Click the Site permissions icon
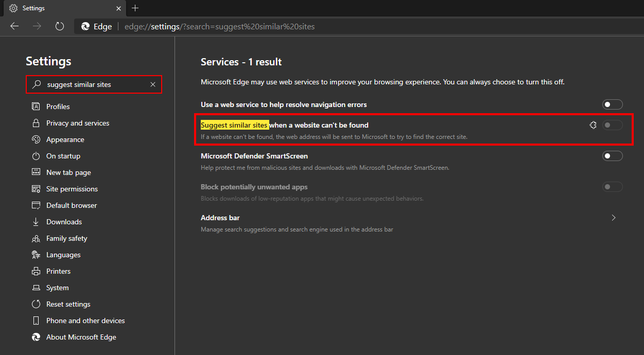This screenshot has height=355, width=644. pyautogui.click(x=36, y=189)
